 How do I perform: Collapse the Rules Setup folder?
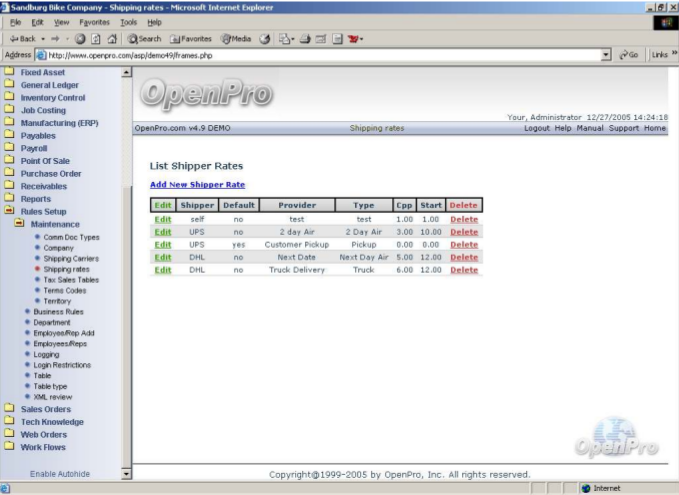tap(43, 211)
